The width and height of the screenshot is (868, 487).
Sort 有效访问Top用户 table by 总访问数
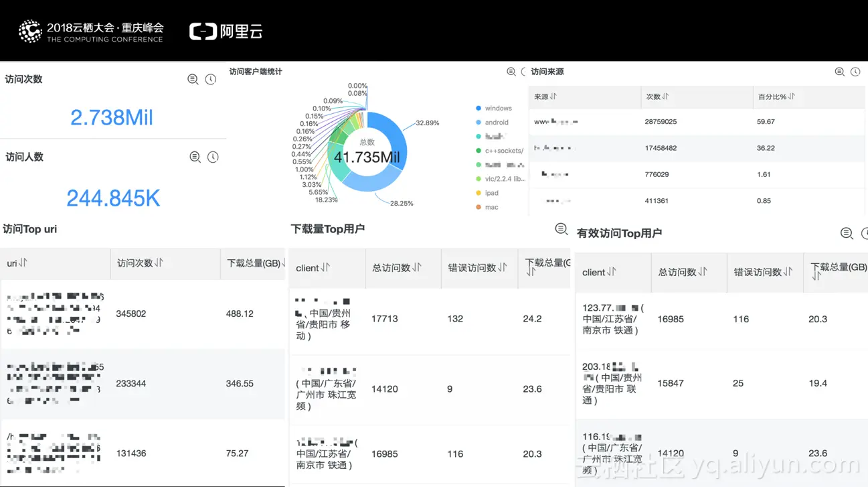pyautogui.click(x=703, y=272)
